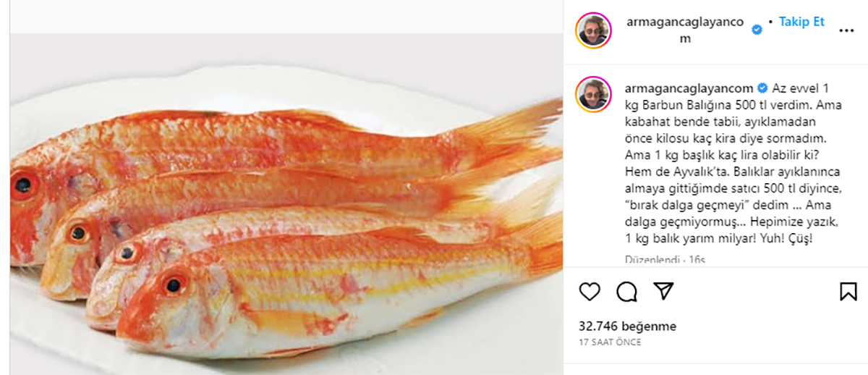Open comments via the speech bubble icon
Image resolution: width=868 pixels, height=375 pixels.
click(x=626, y=291)
